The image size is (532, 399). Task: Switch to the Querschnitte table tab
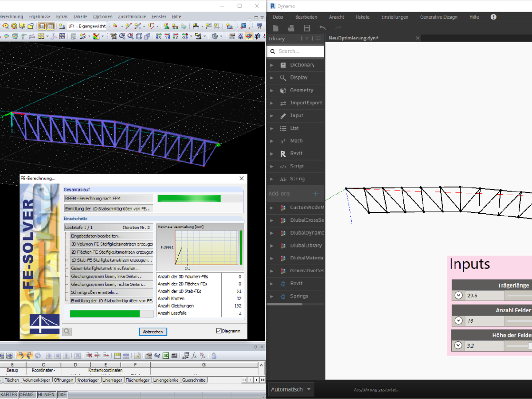coord(194,380)
